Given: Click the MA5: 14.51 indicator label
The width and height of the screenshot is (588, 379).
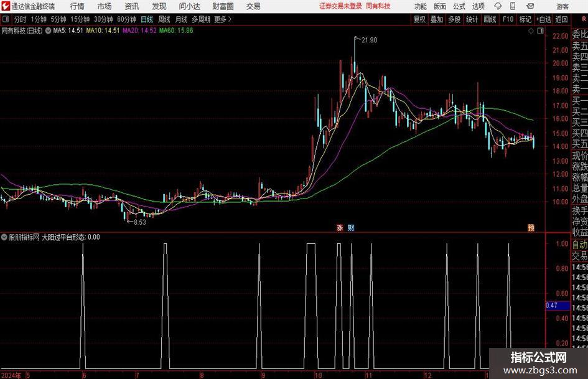Looking at the screenshot, I should coord(68,30).
